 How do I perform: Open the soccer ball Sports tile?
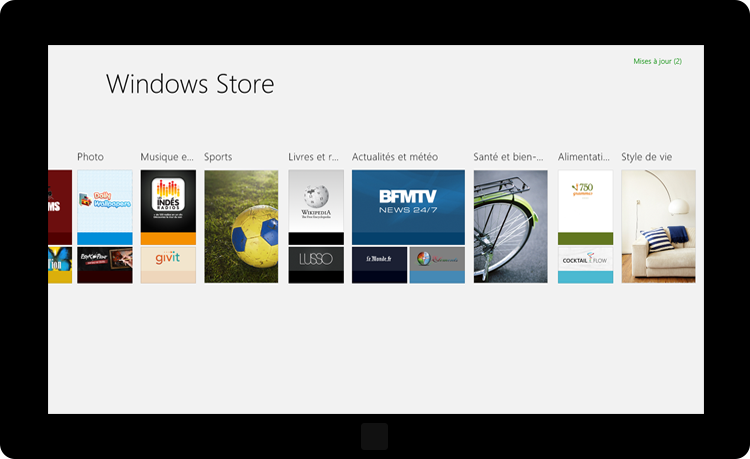pyautogui.click(x=241, y=226)
